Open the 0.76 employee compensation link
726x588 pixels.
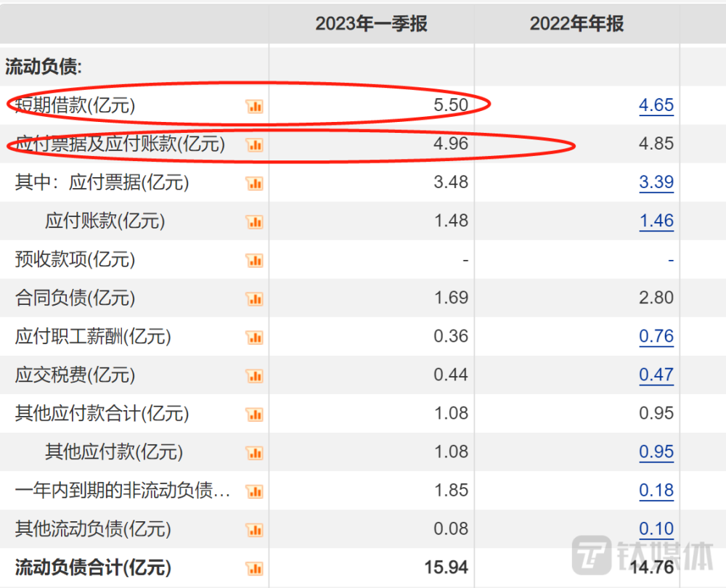tap(656, 337)
